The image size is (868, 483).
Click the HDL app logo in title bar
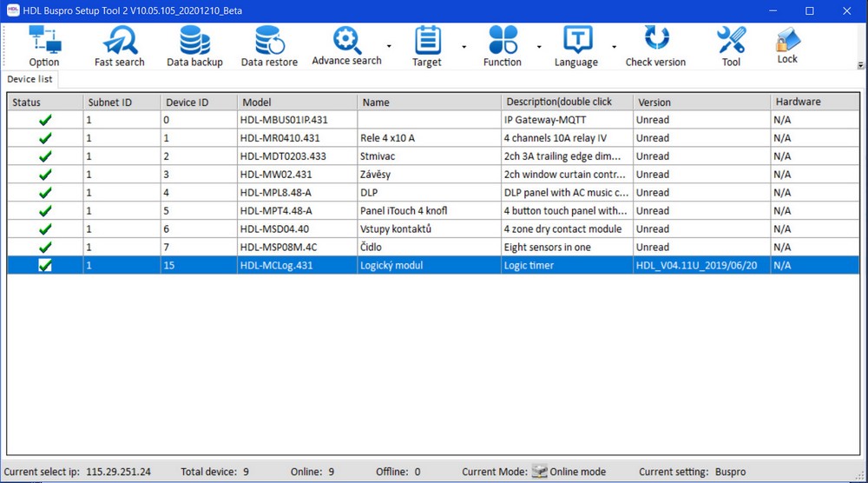[x=13, y=10]
